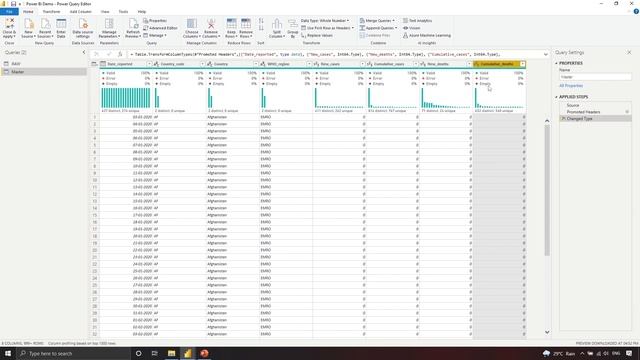This screenshot has width=640, height=360.
Task: Select the Cumulative_deaths column header
Action: click(x=498, y=64)
